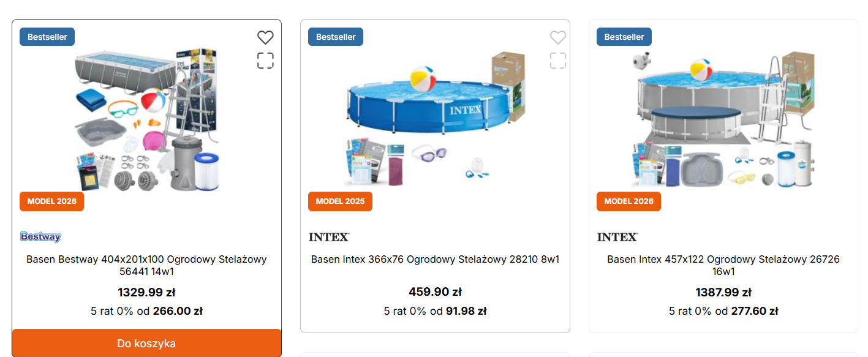Open Basen Bestway 404x201x100 product title link
Image resolution: width=868 pixels, height=357 pixels.
pos(146,265)
